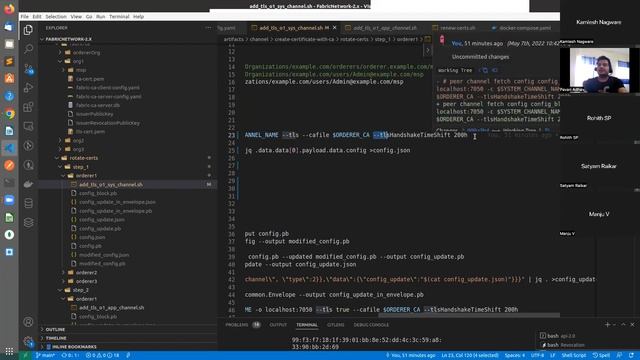Show applications grid in the dock

pyautogui.click(x=9, y=351)
